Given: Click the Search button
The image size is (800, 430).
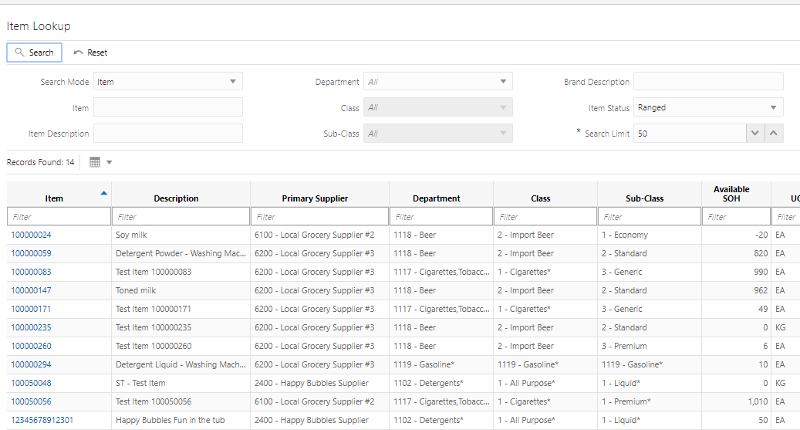Looking at the screenshot, I should [x=34, y=53].
